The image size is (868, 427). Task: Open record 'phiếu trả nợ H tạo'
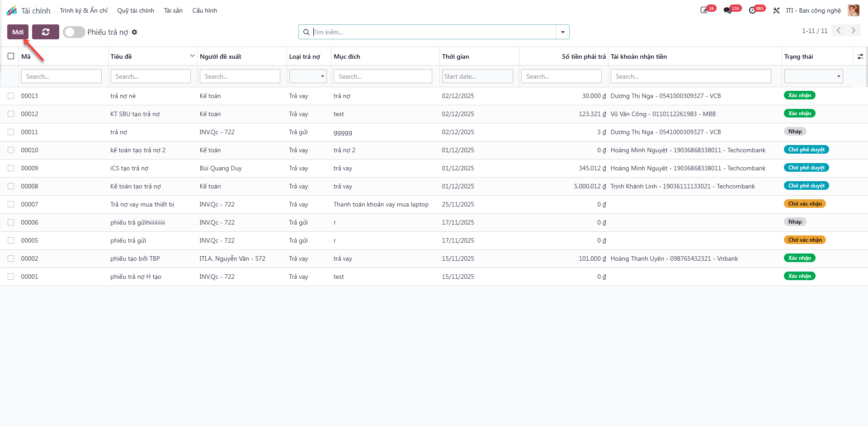[x=136, y=277]
